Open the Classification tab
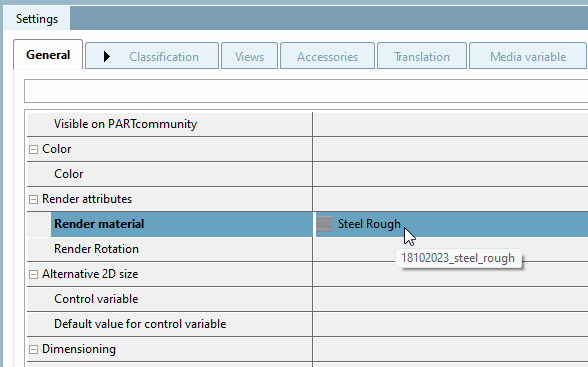The height and width of the screenshot is (367, 588). coord(152,56)
